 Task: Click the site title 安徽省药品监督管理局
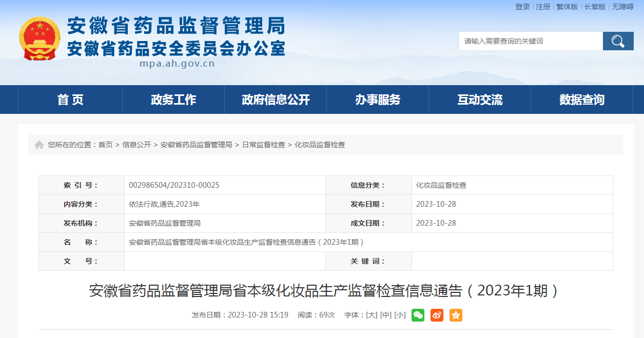click(x=176, y=25)
